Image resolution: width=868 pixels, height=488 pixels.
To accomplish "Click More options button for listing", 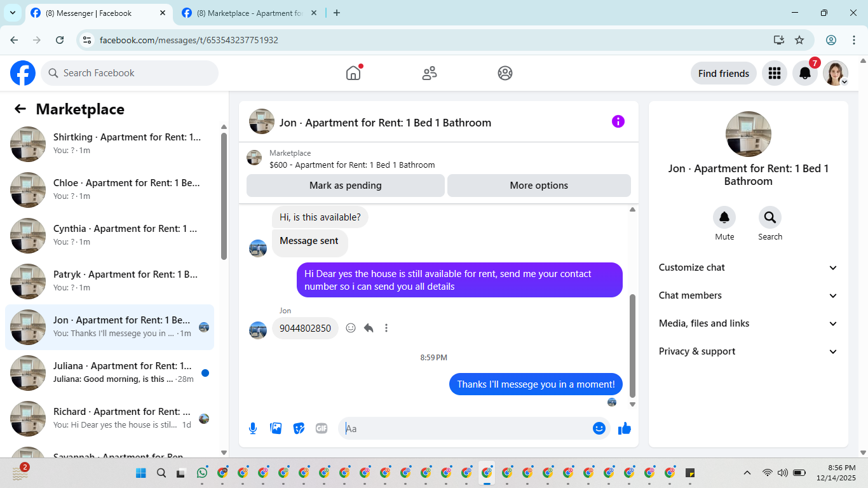I will pyautogui.click(x=539, y=186).
